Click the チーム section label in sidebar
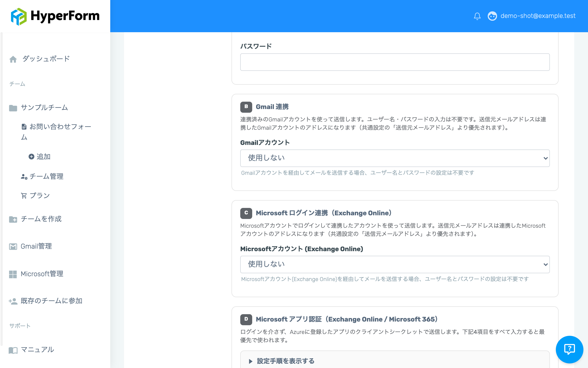 pyautogui.click(x=17, y=84)
